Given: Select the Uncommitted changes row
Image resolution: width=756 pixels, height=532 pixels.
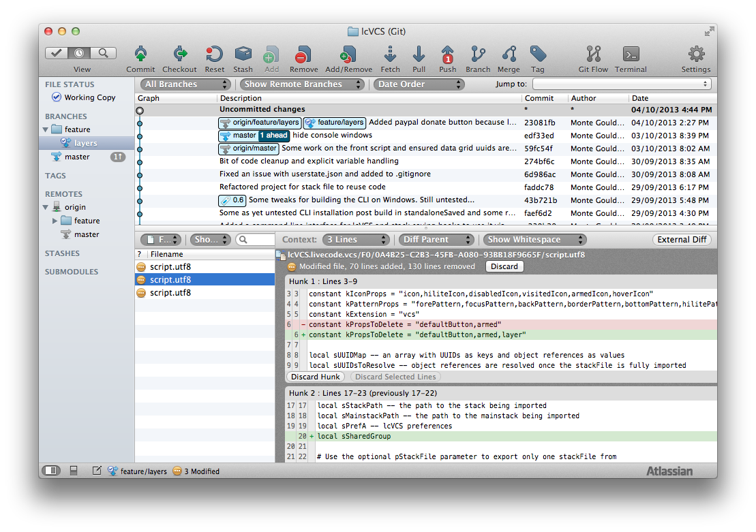Looking at the screenshot, I should [426, 110].
